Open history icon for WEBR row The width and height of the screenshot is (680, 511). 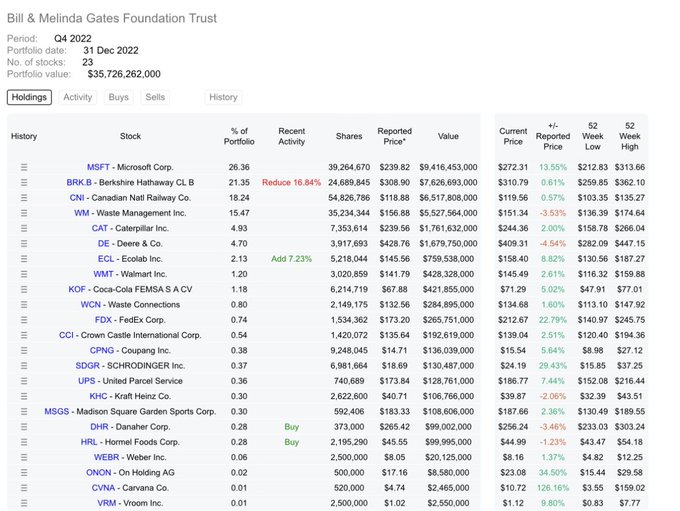24,457
